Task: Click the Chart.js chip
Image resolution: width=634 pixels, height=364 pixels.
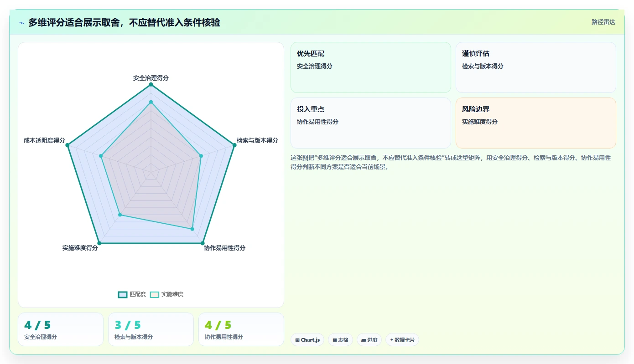Action: tap(307, 340)
